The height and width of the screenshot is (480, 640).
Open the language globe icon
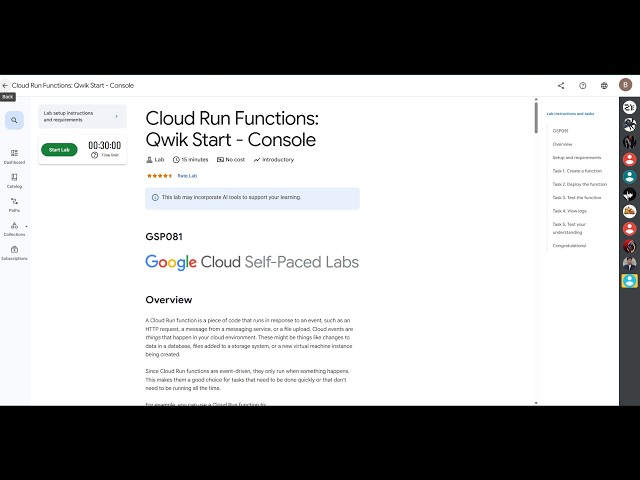604,85
